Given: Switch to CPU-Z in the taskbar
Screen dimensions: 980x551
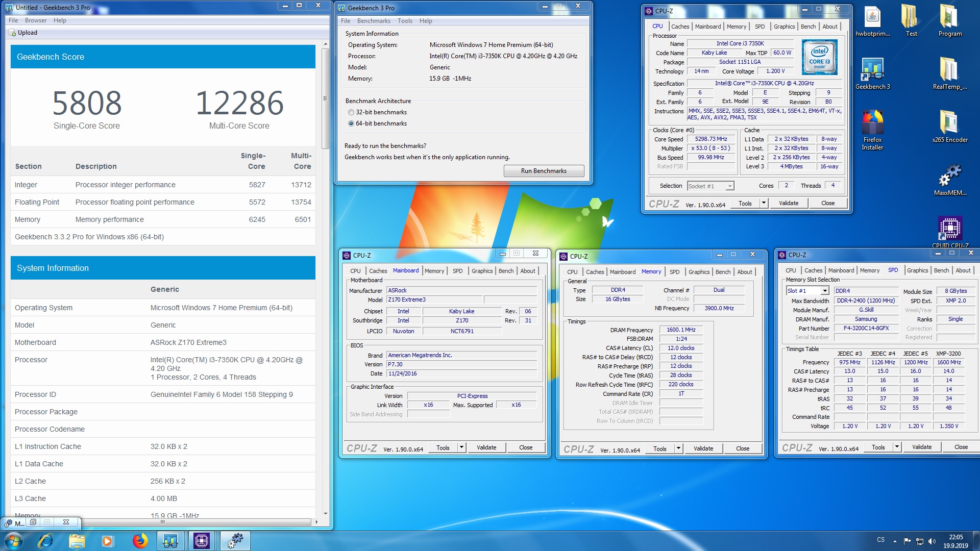Looking at the screenshot, I should click(x=202, y=541).
